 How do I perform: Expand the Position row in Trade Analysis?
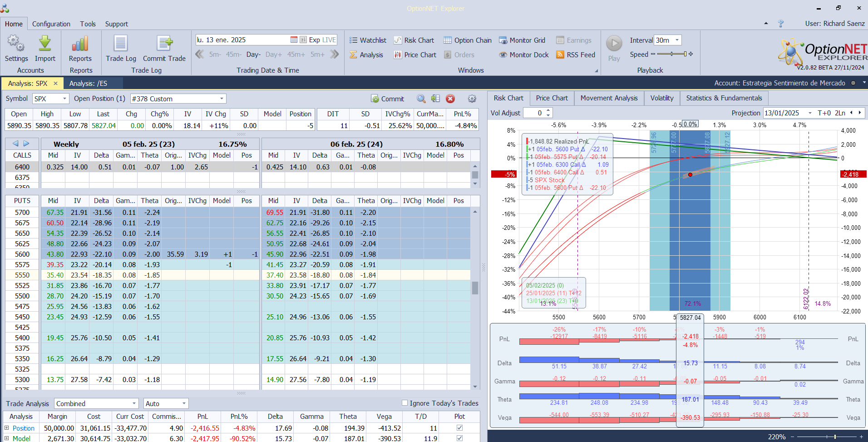[7, 428]
